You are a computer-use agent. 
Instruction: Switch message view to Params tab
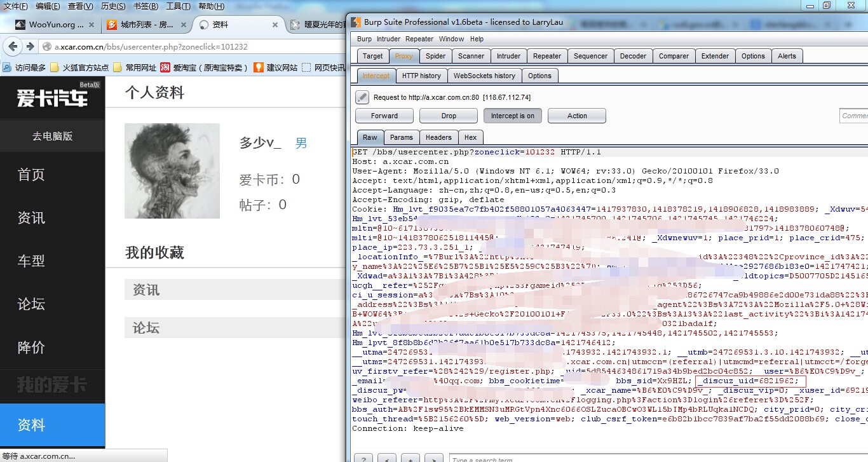(x=402, y=137)
